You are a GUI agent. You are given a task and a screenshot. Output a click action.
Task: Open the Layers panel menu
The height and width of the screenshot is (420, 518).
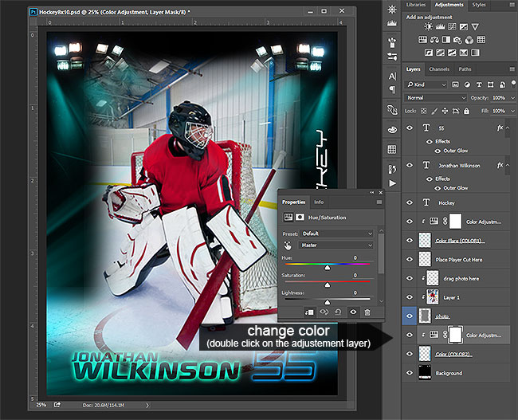tap(512, 69)
